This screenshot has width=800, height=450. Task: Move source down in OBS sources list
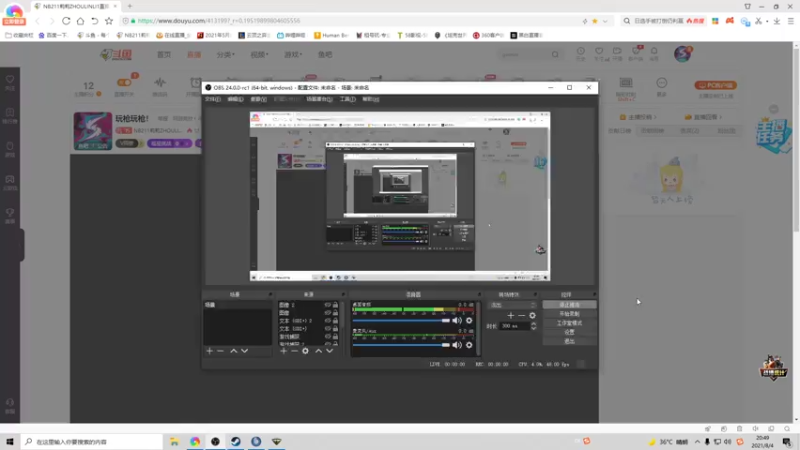[x=330, y=351]
